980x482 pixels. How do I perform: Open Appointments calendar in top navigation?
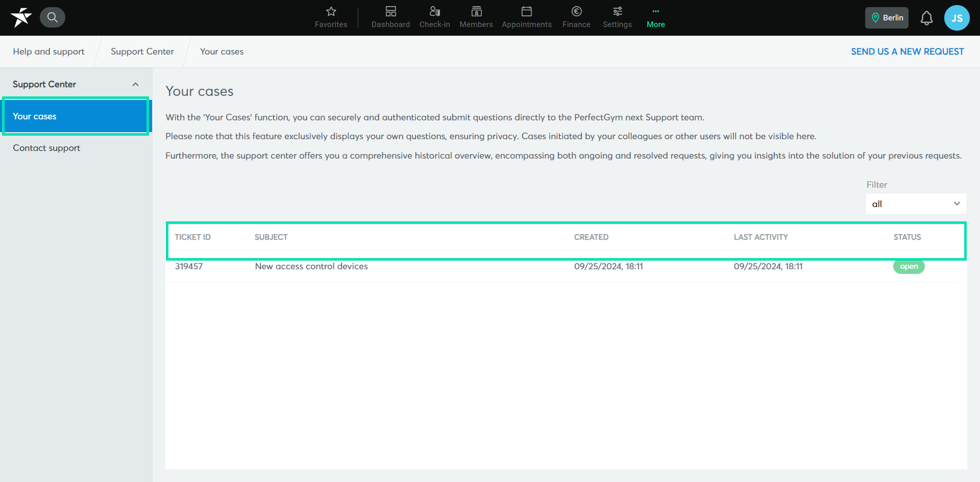tap(526, 17)
